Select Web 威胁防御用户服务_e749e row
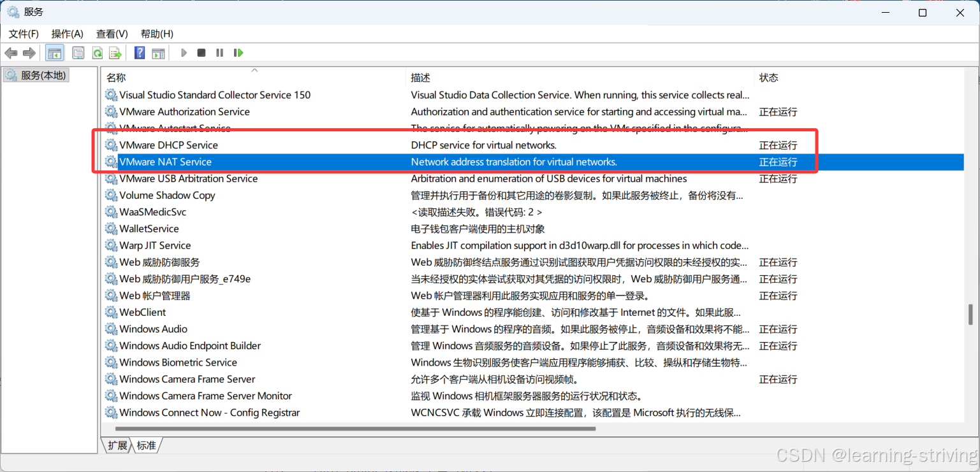 point(533,279)
